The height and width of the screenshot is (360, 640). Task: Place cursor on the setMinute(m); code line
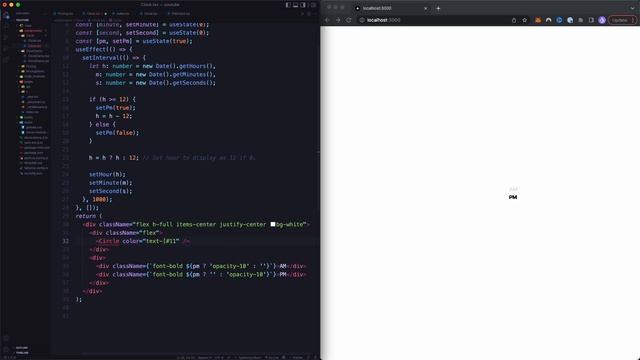111,182
